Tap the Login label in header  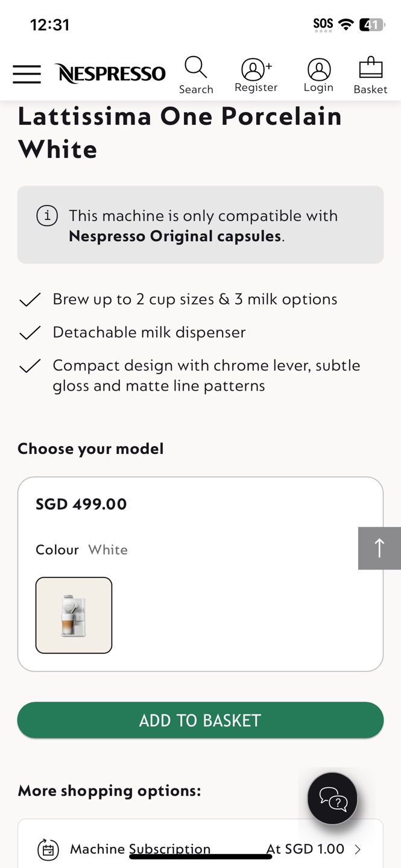(x=318, y=87)
